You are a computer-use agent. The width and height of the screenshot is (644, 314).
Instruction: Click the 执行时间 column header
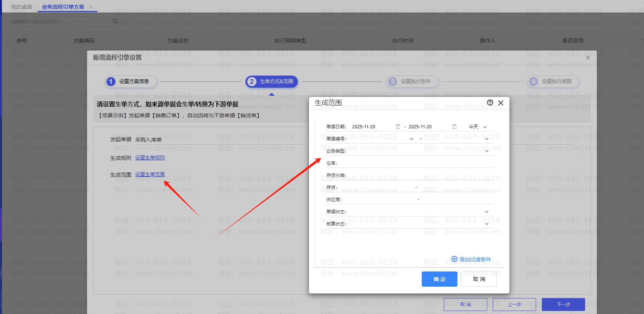[403, 41]
